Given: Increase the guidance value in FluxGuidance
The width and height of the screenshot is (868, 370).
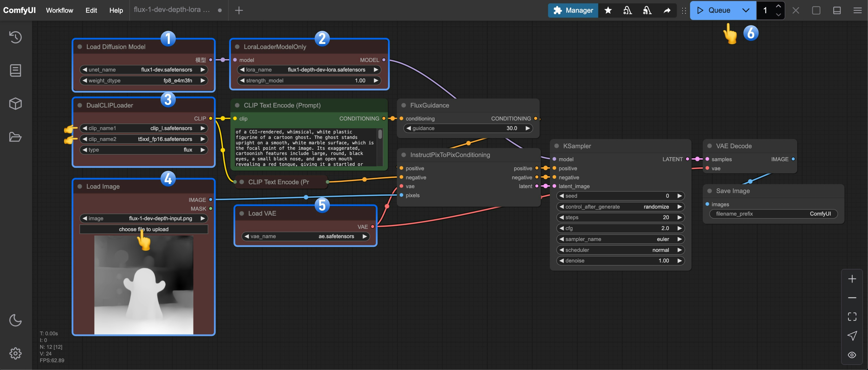Looking at the screenshot, I should [x=527, y=128].
